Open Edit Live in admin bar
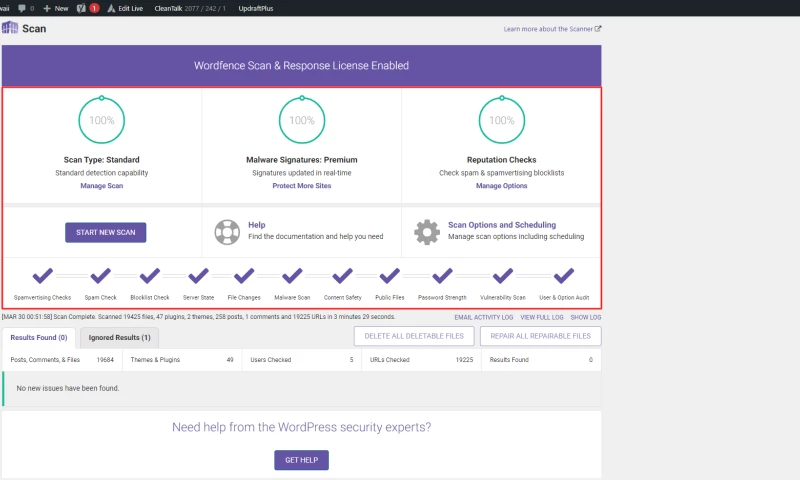 (125, 8)
